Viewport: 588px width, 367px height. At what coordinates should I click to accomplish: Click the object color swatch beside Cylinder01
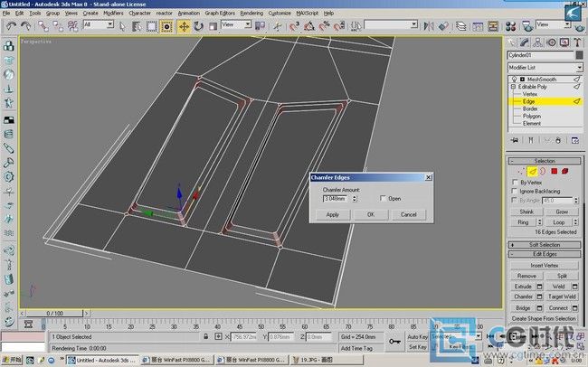point(579,55)
